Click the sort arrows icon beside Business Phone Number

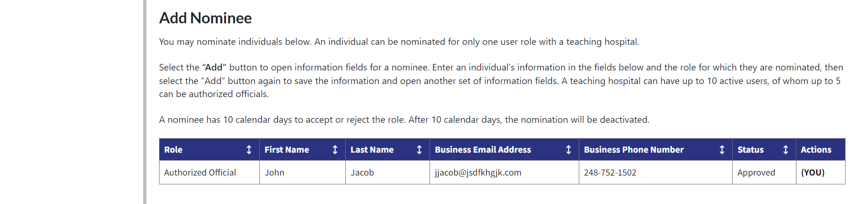point(722,150)
